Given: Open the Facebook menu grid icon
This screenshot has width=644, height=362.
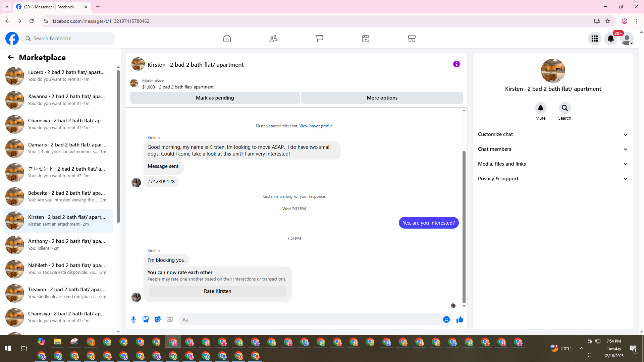Looking at the screenshot, I should 595,39.
